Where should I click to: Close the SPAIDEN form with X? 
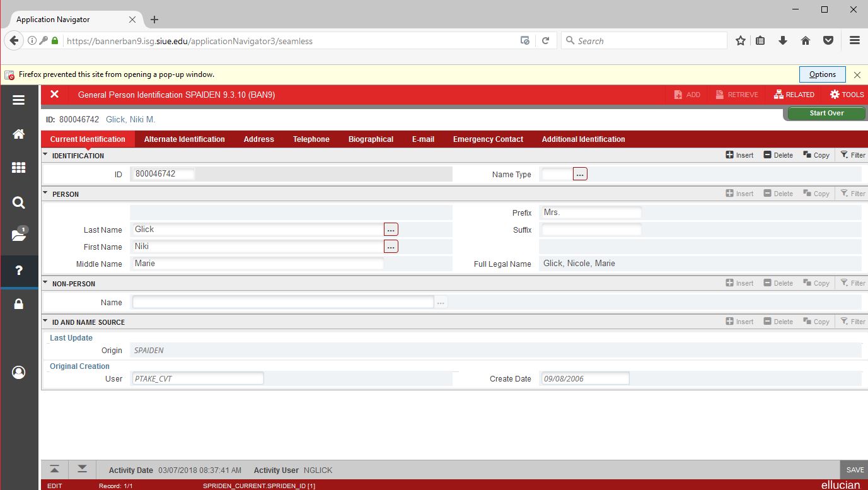coord(55,95)
